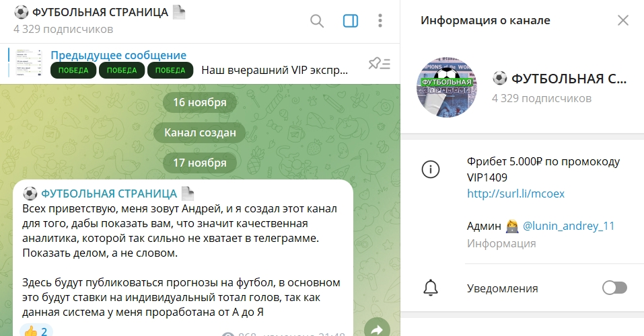The height and width of the screenshot is (336, 644).
Task: Click the info circle icon in panel
Action: click(431, 169)
